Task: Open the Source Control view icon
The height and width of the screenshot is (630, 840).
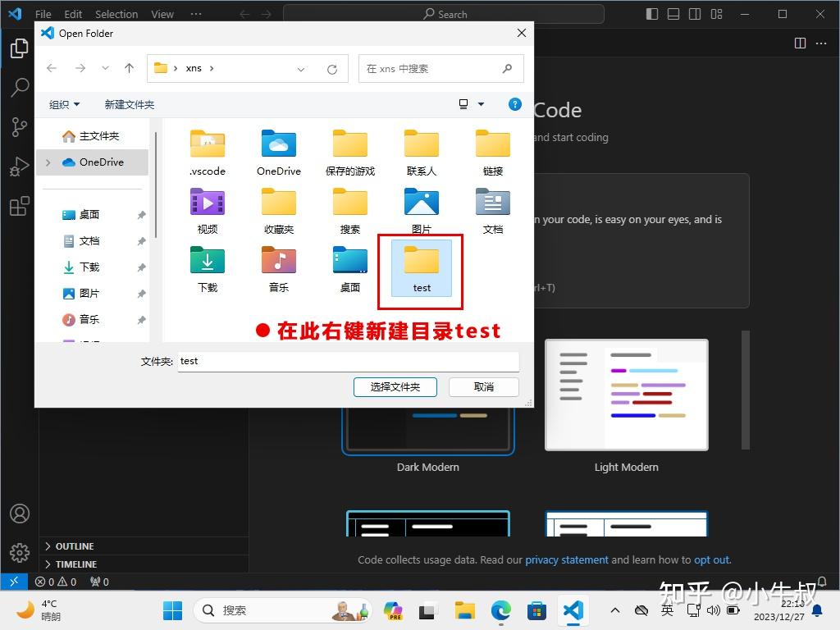Action: click(x=19, y=127)
